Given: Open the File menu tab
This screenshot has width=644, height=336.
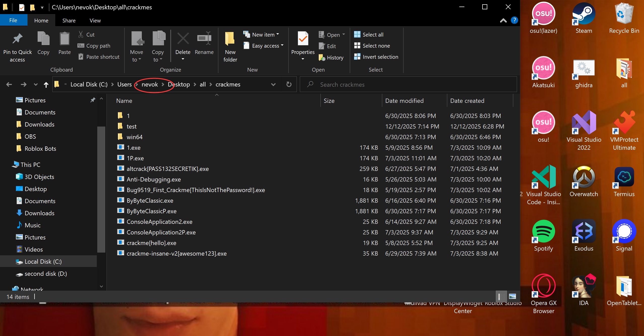Looking at the screenshot, I should click(x=13, y=20).
